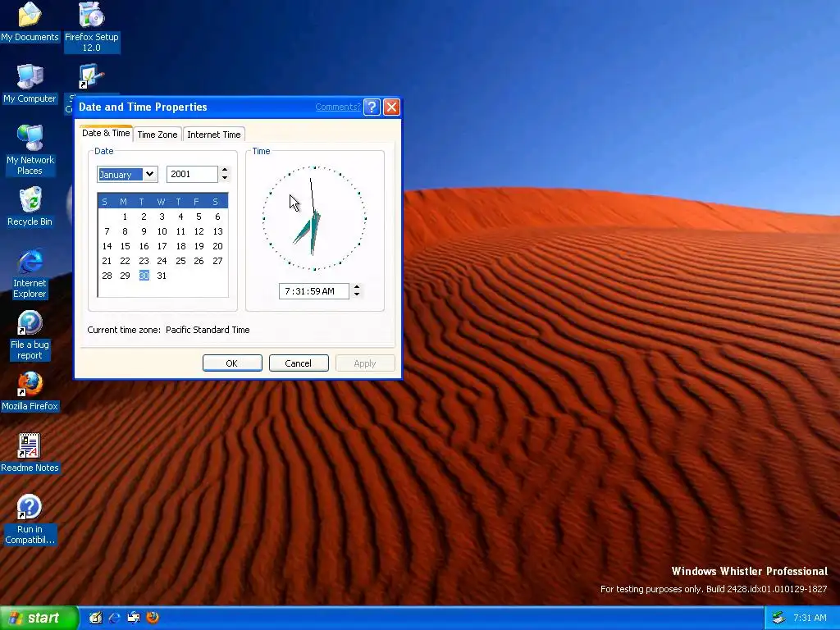Click the Start button on taskbar
The width and height of the screenshot is (840, 630).
[x=39, y=618]
